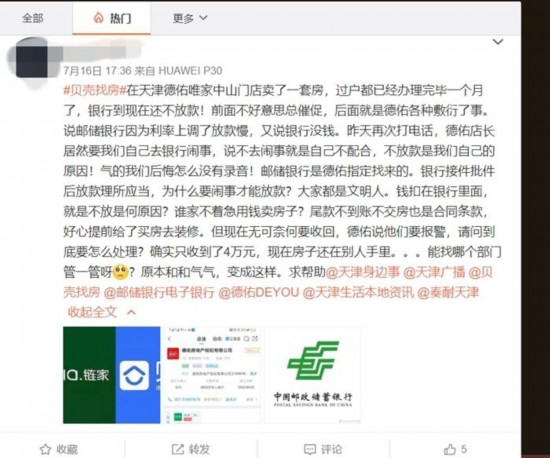Click the 收藏 star icon

pyautogui.click(x=46, y=449)
